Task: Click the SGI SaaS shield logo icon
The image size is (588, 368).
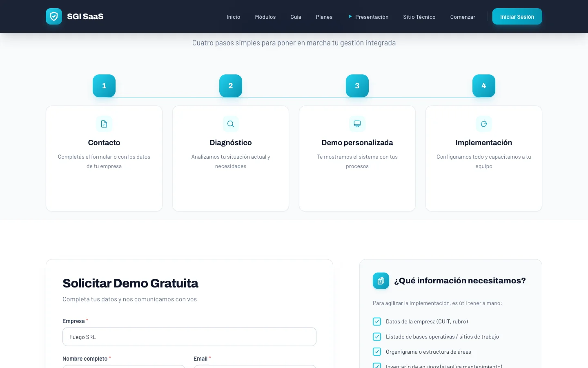Action: 54,16
